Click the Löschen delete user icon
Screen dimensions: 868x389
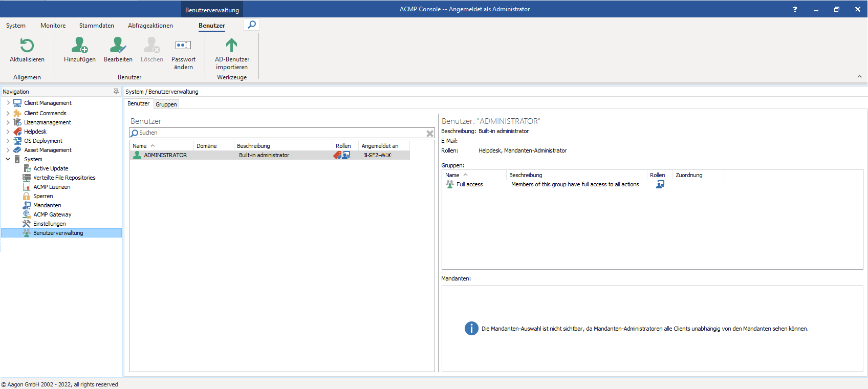coord(151,46)
